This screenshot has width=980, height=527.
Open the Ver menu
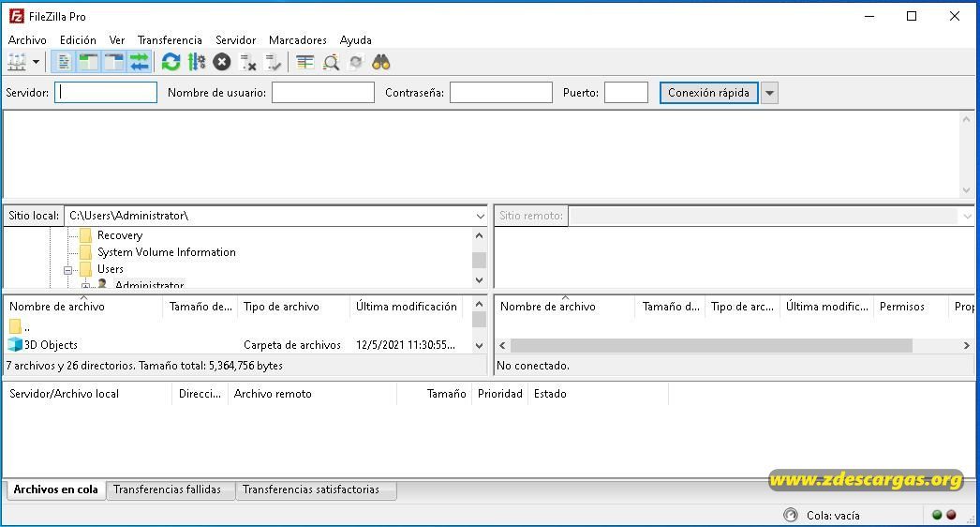117,40
